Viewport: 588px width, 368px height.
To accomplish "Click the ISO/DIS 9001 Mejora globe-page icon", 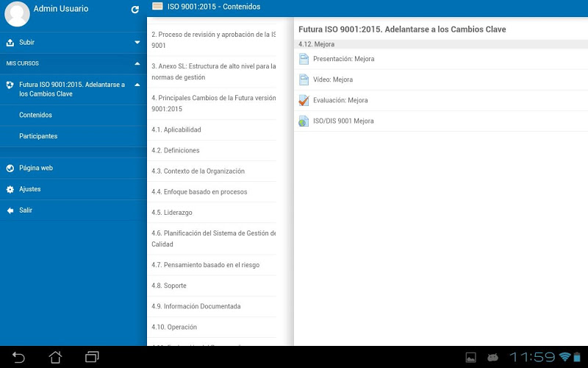I will tap(304, 121).
